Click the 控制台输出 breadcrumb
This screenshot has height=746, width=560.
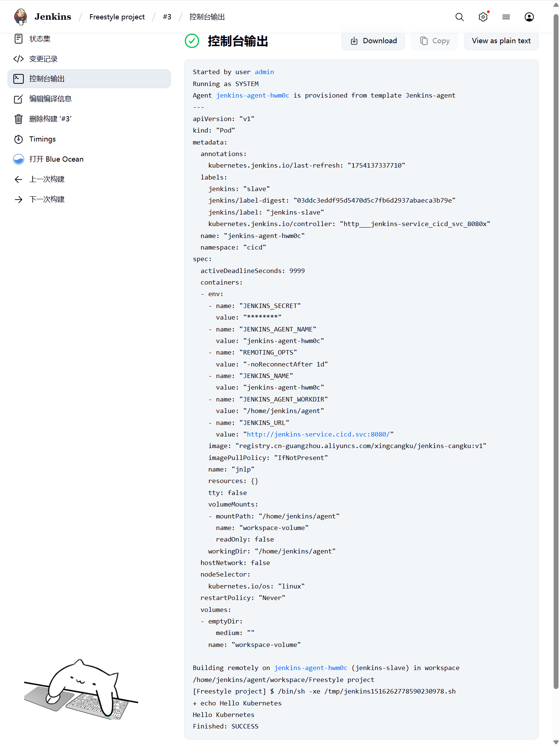207,17
